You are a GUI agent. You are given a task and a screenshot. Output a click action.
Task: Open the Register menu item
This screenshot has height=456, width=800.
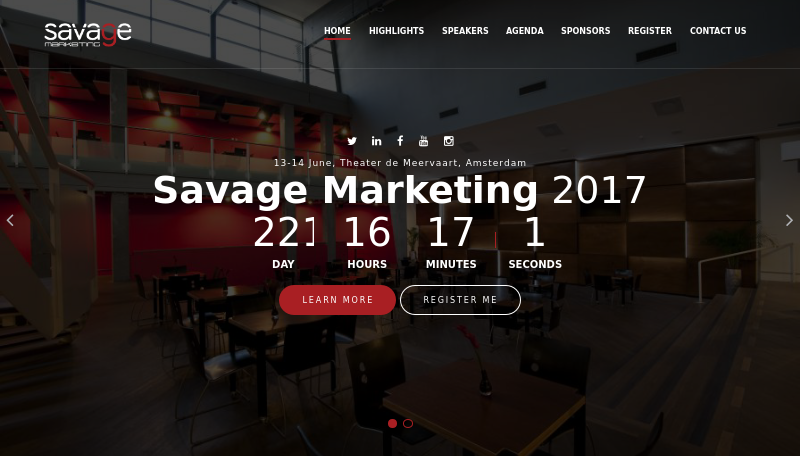(x=650, y=31)
